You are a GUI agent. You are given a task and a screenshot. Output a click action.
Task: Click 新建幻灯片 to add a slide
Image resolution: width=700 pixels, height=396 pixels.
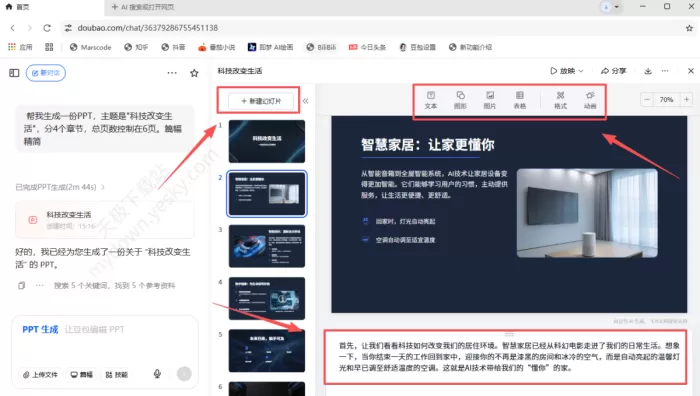pyautogui.click(x=261, y=101)
